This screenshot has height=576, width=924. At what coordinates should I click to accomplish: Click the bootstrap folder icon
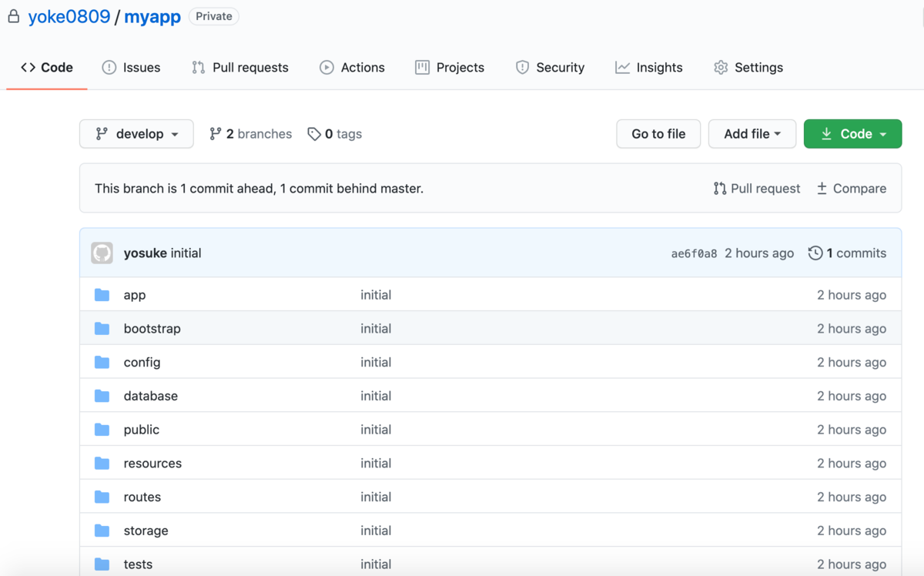102,329
